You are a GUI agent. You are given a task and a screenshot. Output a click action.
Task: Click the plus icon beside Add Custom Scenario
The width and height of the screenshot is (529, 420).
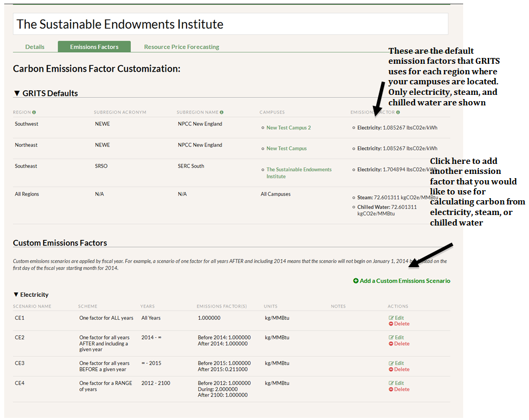(356, 281)
